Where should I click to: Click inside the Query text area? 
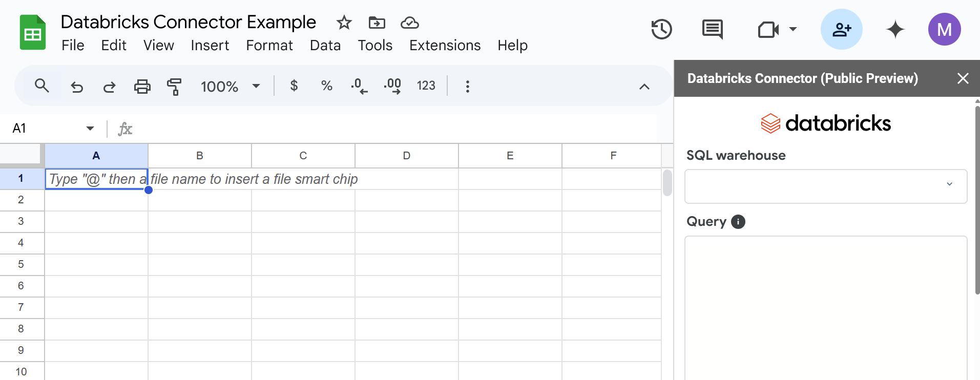(826, 307)
